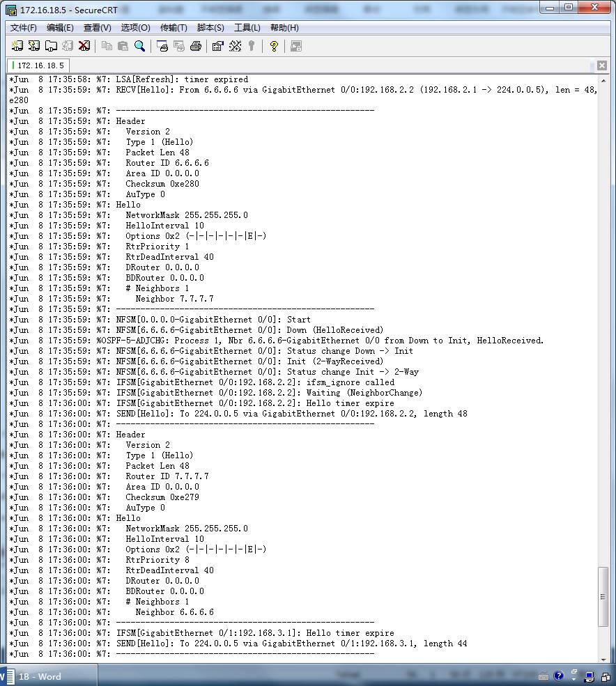Click the vertical scrollbar thumb
This screenshot has width=616, height=686.
click(x=603, y=596)
